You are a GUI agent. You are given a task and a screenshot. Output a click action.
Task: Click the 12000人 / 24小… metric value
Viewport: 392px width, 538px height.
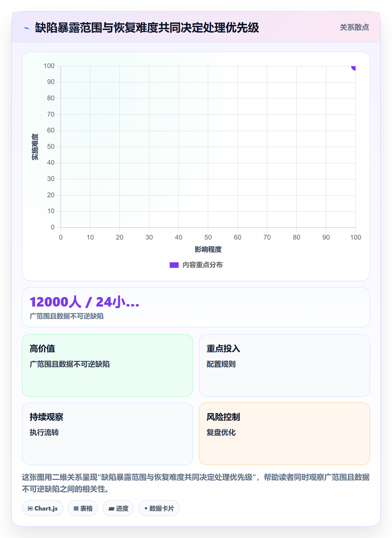[x=85, y=302]
